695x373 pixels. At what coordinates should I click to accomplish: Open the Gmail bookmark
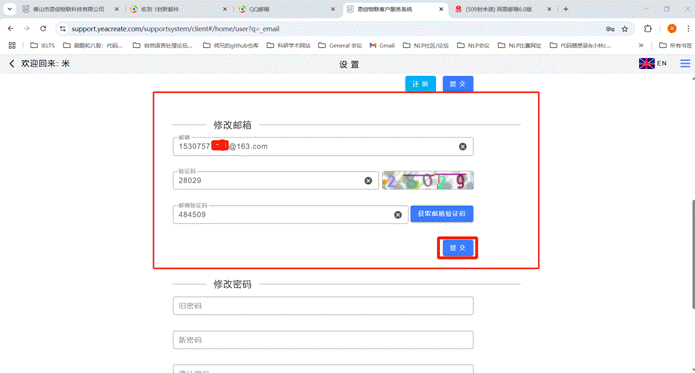(382, 45)
